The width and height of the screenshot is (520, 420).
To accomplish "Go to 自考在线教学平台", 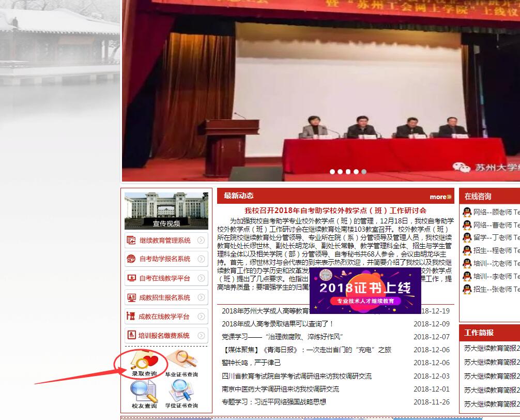I will click(165, 278).
